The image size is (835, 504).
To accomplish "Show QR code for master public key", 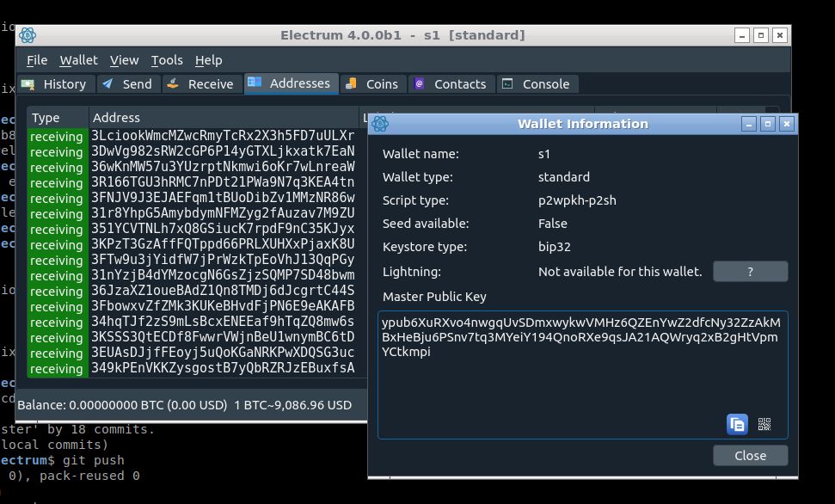I will tap(764, 424).
